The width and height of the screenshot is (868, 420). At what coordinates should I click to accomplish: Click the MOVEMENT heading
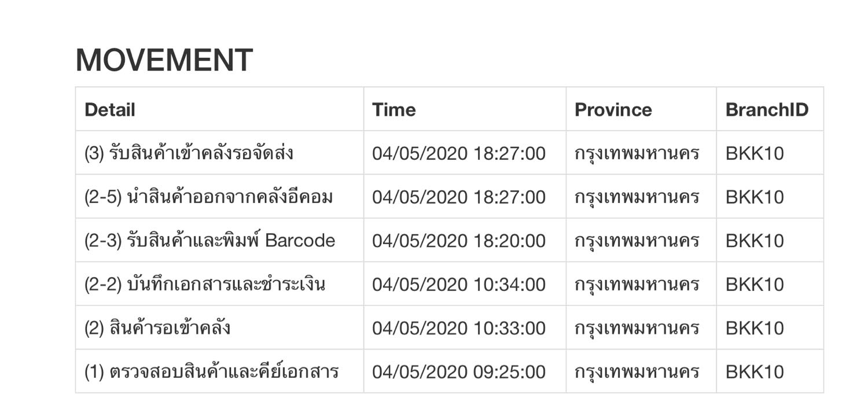[x=164, y=60]
